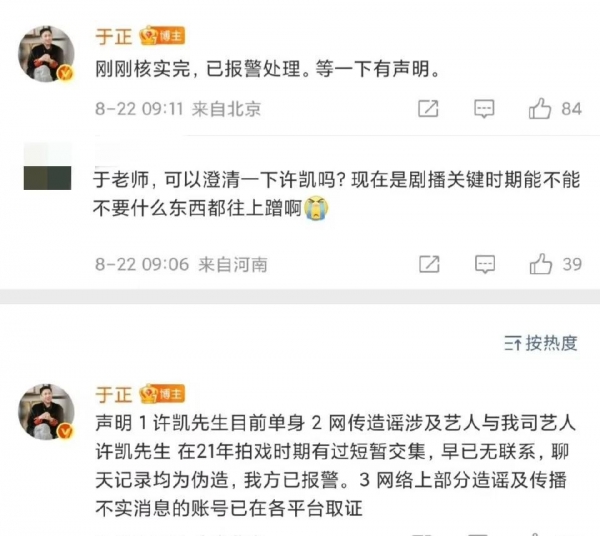
Task: Tap the crying emoji in the 河南 comment
Action: [316, 208]
